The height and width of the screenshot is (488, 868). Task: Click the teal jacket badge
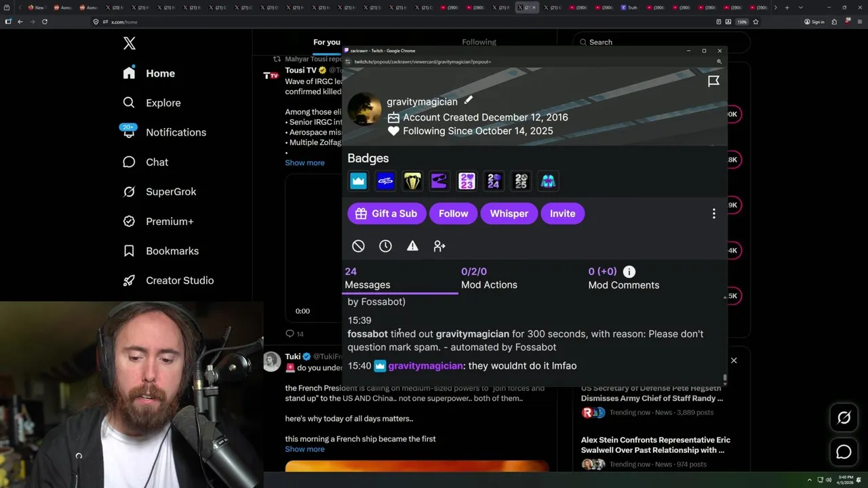click(x=548, y=181)
